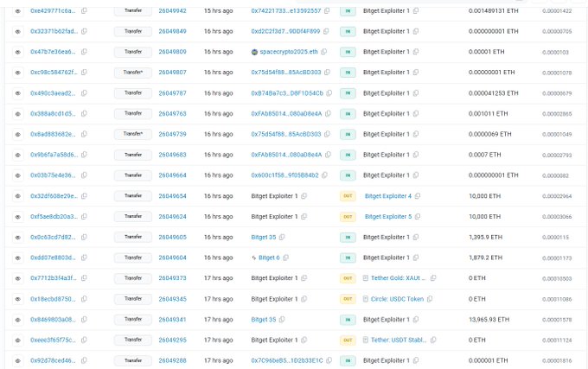Image resolution: width=588 pixels, height=369 pixels.
Task: Open transaction 0x8469803a08
Action: [53, 320]
